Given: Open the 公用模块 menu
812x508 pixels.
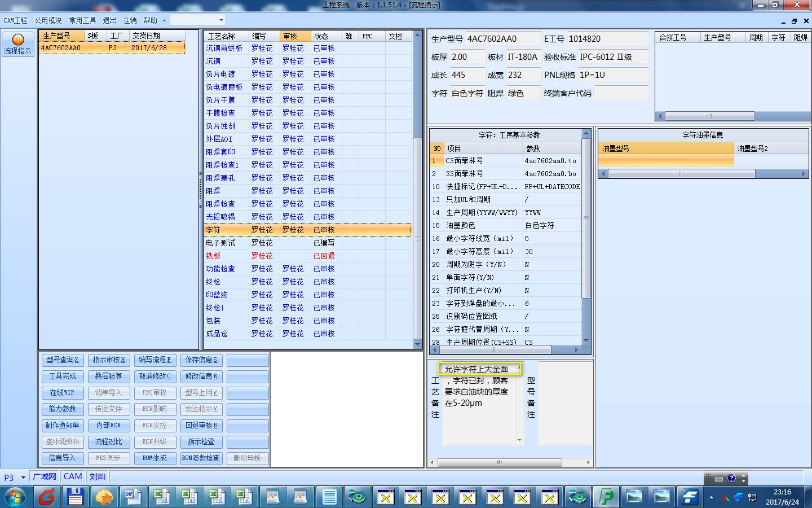Looking at the screenshot, I should point(48,20).
